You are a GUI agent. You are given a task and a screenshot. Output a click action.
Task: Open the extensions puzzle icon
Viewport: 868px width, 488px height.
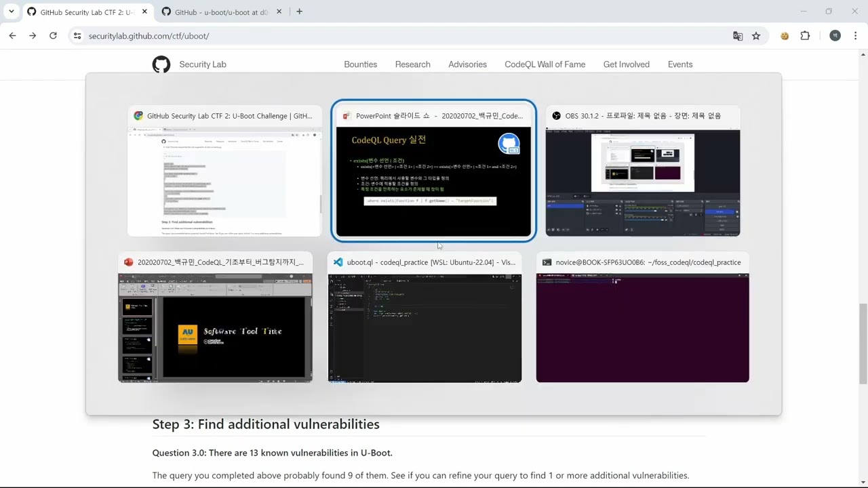(805, 36)
